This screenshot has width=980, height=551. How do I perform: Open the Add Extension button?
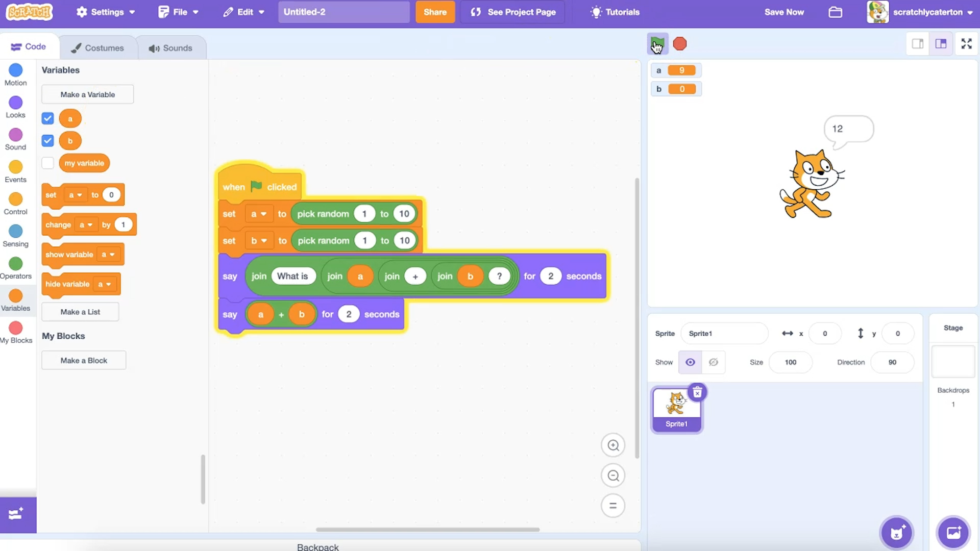(18, 515)
